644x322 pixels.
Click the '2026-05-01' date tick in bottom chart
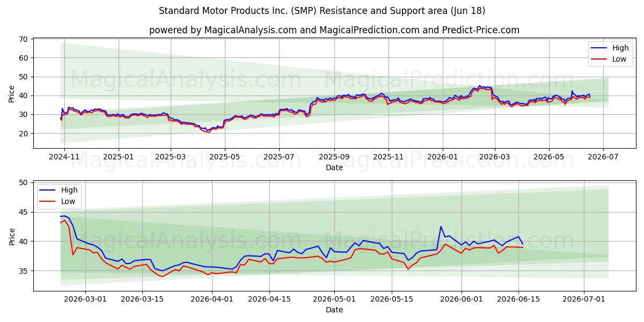pyautogui.click(x=335, y=299)
